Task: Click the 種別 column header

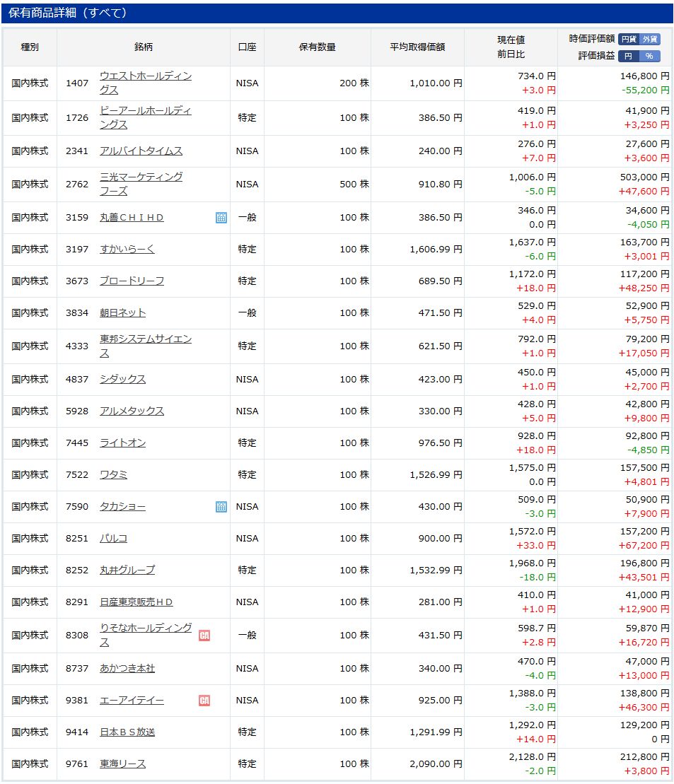Action: point(30,47)
